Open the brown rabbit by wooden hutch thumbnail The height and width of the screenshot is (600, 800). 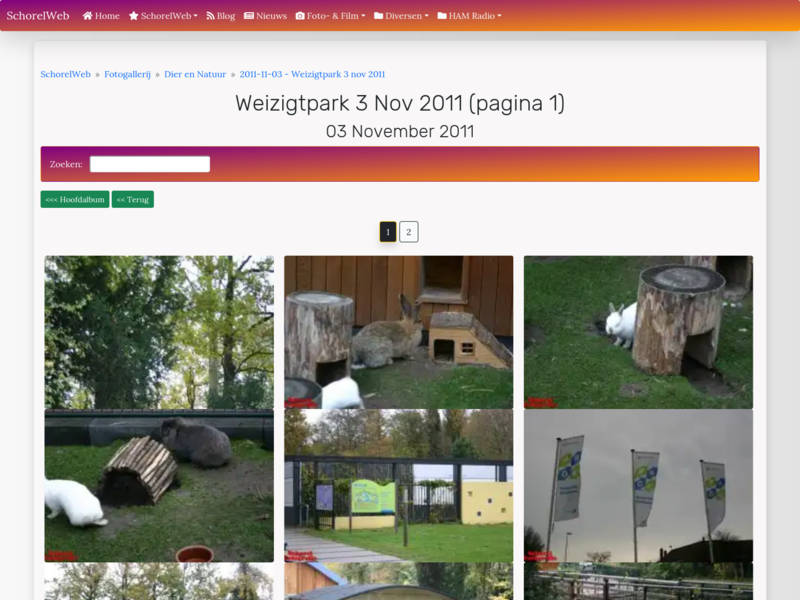(398, 332)
